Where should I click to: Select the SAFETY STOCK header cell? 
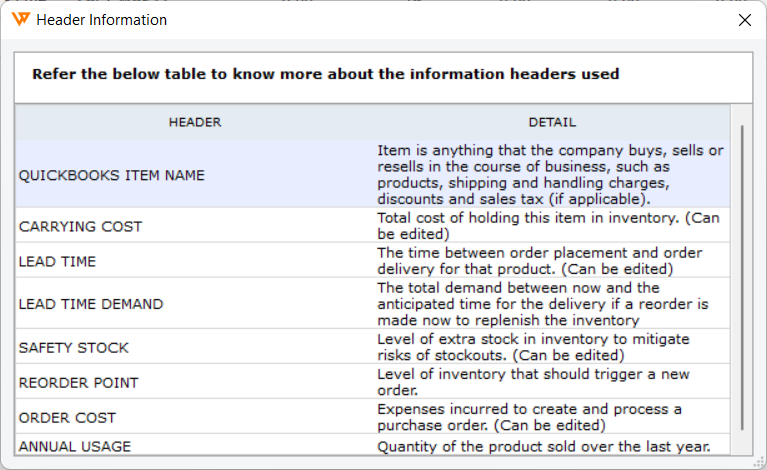pos(195,347)
